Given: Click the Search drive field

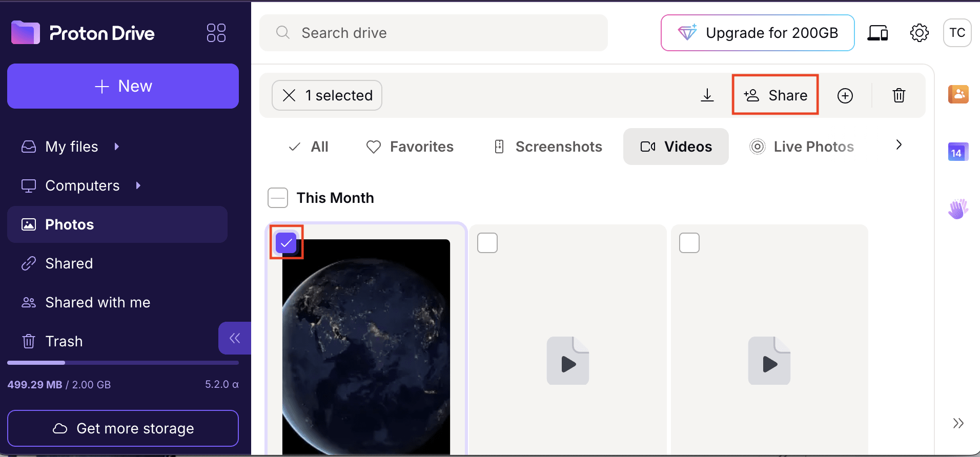Looking at the screenshot, I should [434, 33].
